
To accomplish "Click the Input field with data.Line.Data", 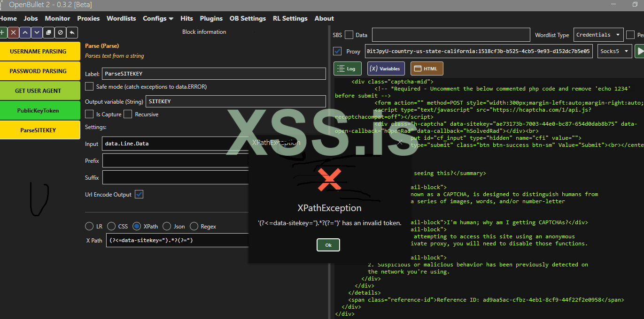I will [175, 144].
